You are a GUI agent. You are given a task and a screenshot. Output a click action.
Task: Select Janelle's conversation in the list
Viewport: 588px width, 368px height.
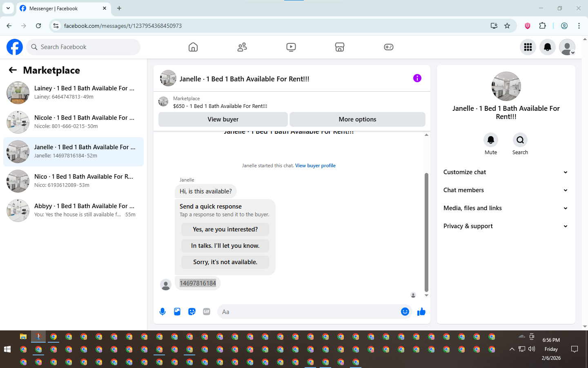coord(73,152)
